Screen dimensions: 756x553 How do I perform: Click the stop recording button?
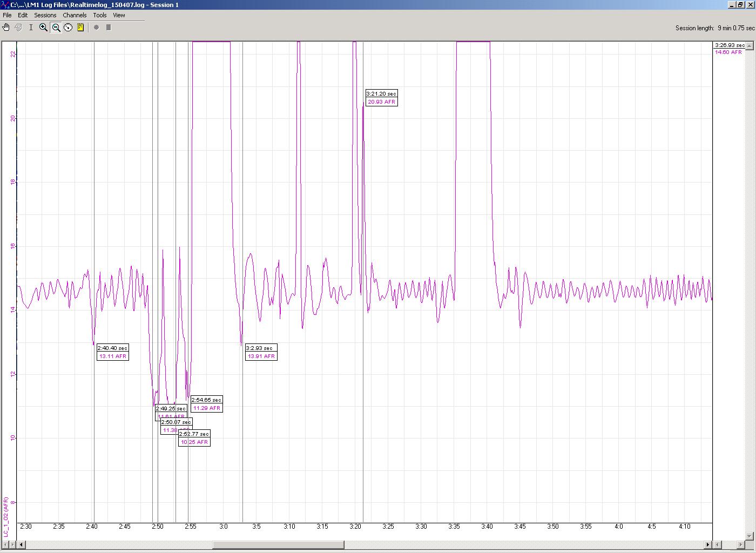pyautogui.click(x=109, y=28)
